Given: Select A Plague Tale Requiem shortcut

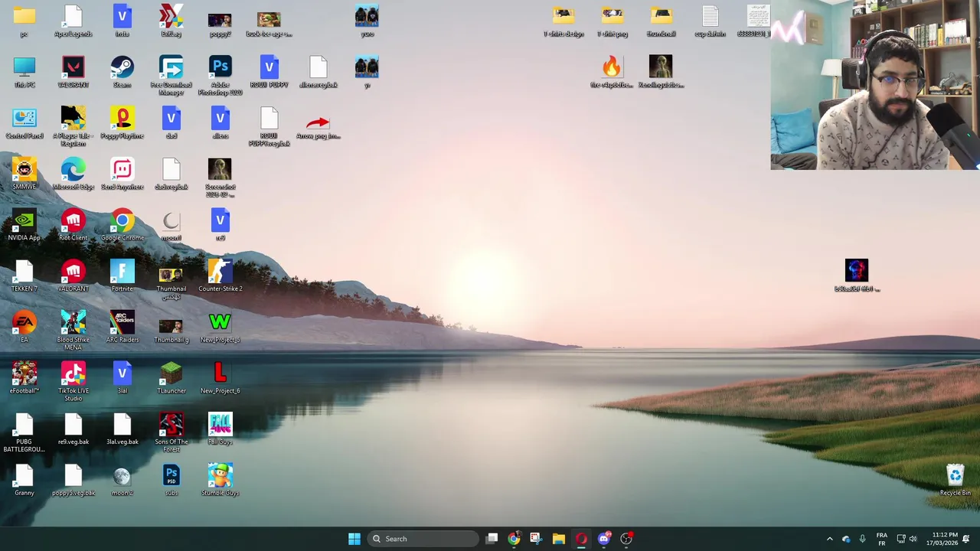Looking at the screenshot, I should (73, 127).
